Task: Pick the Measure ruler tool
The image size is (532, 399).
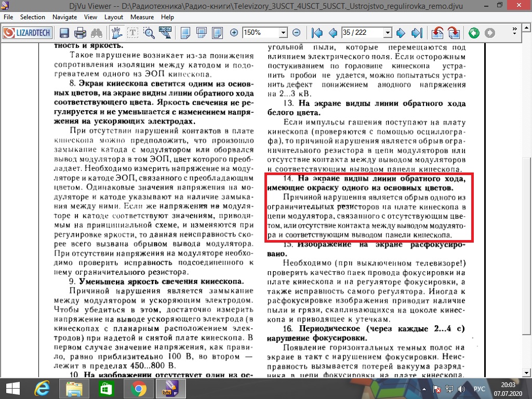Action: pos(165,33)
